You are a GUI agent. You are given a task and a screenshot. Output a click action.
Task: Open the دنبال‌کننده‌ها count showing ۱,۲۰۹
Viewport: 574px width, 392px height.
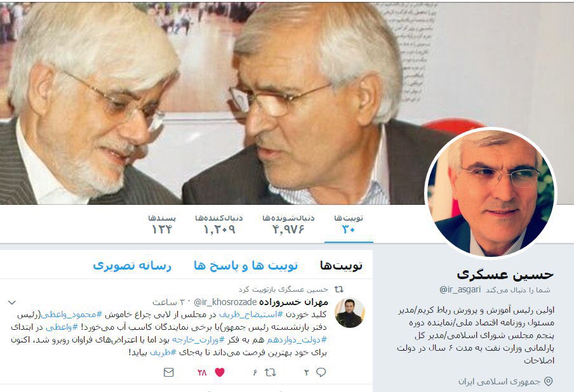click(219, 224)
